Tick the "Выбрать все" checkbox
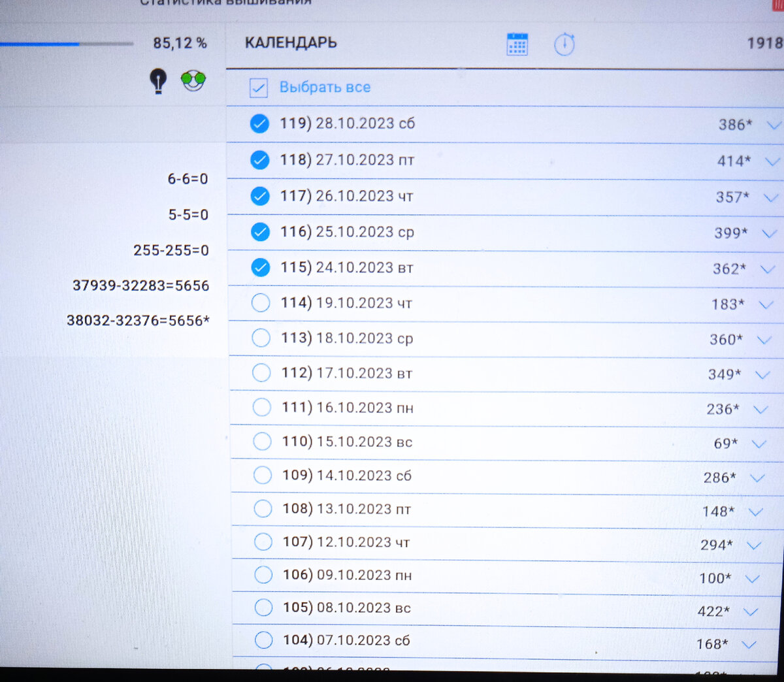Image resolution: width=784 pixels, height=682 pixels. click(x=259, y=88)
